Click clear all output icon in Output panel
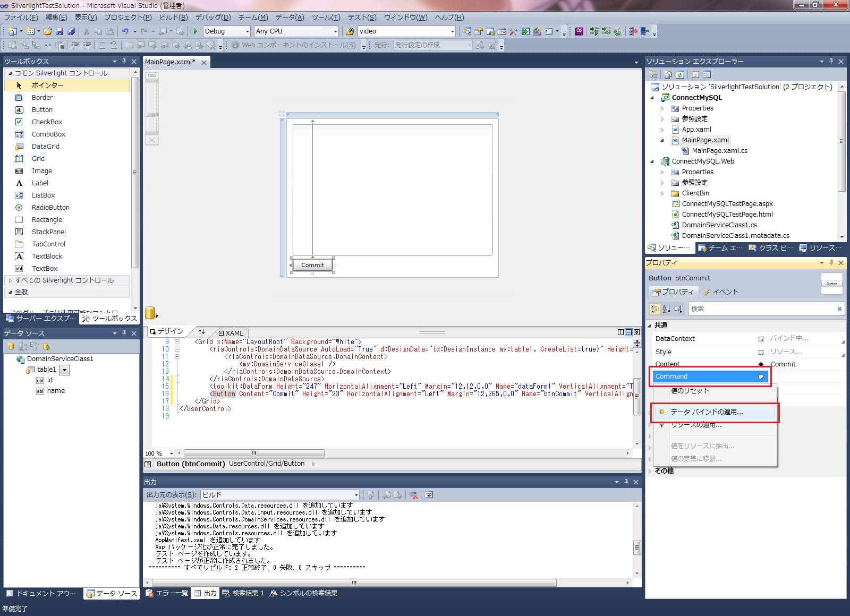This screenshot has height=616, width=850. [414, 495]
